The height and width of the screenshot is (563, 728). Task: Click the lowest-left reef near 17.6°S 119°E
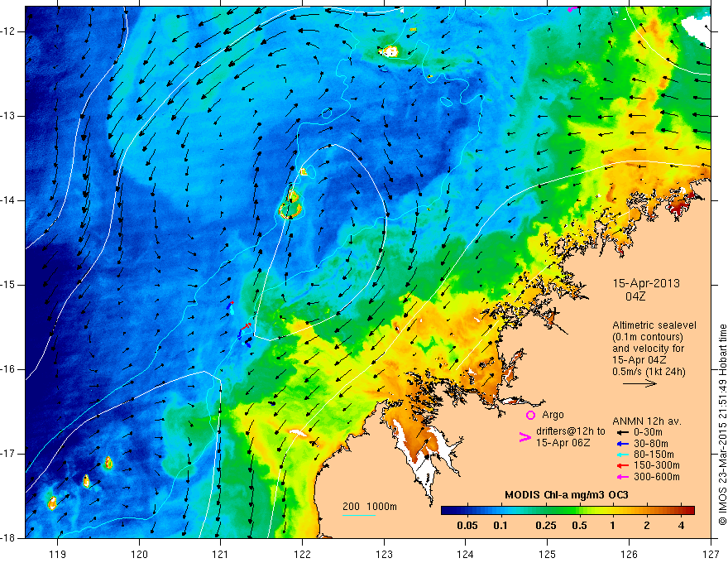[x=52, y=503]
